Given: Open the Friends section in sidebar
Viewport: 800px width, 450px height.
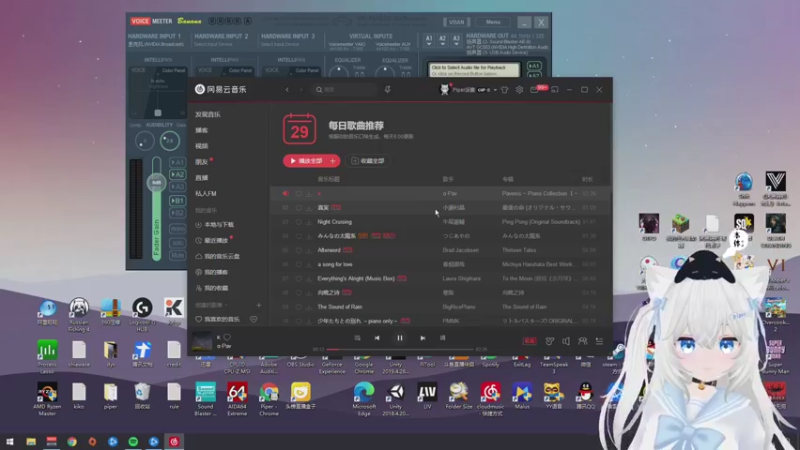Looking at the screenshot, I should [202, 162].
